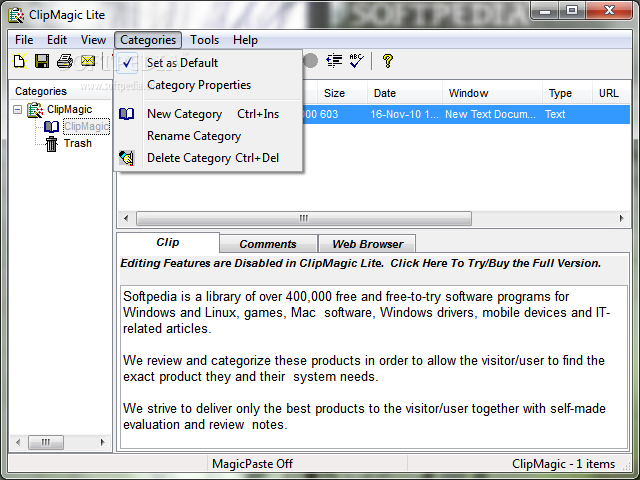Screen dimensions: 640x480
Task: Maximize the ClipMagic Lite window
Action: [x=572, y=10]
